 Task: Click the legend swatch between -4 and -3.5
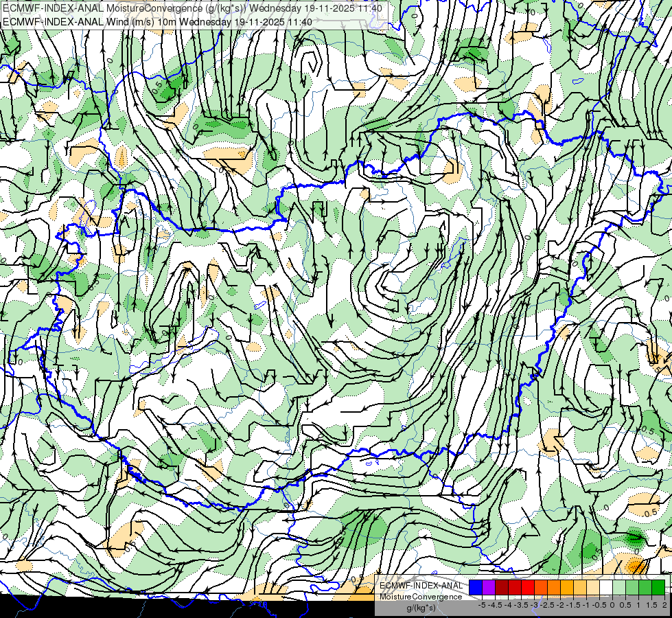pyautogui.click(x=515, y=587)
